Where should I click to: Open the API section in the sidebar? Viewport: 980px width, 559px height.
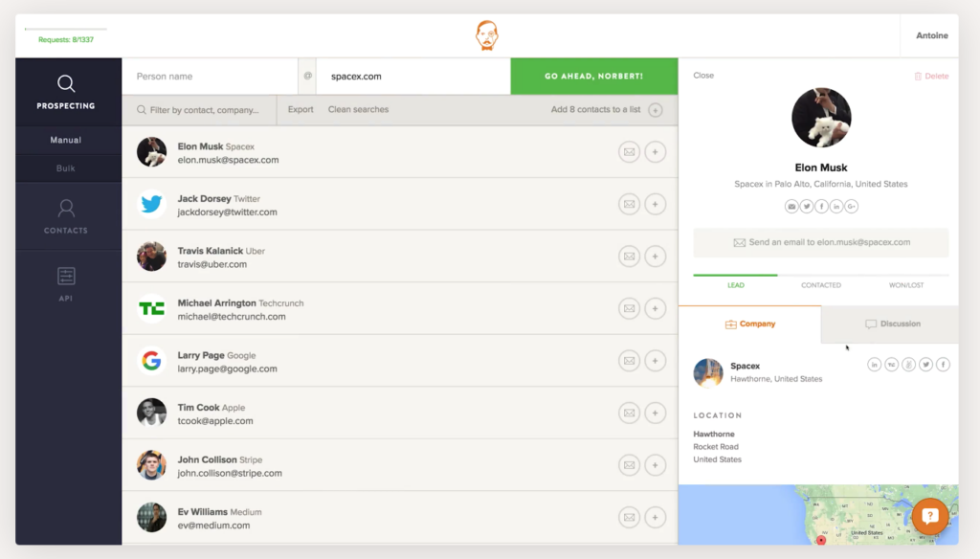coord(65,283)
